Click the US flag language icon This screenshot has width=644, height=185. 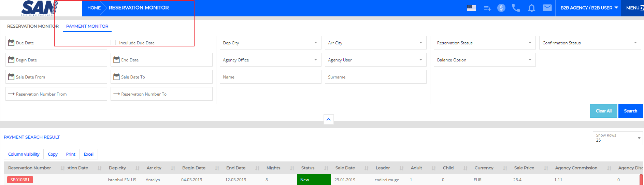pyautogui.click(x=471, y=8)
